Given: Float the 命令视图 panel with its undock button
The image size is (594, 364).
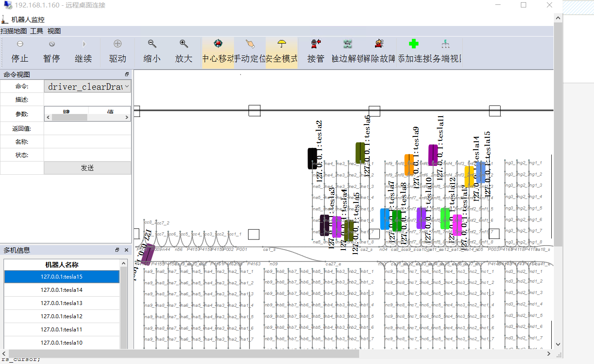Looking at the screenshot, I should click(x=126, y=74).
